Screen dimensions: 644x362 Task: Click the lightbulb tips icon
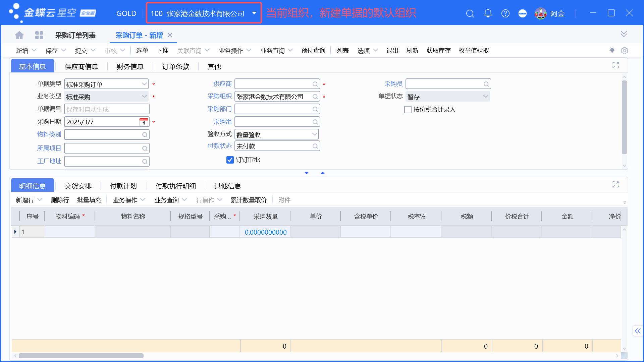pyautogui.click(x=612, y=50)
